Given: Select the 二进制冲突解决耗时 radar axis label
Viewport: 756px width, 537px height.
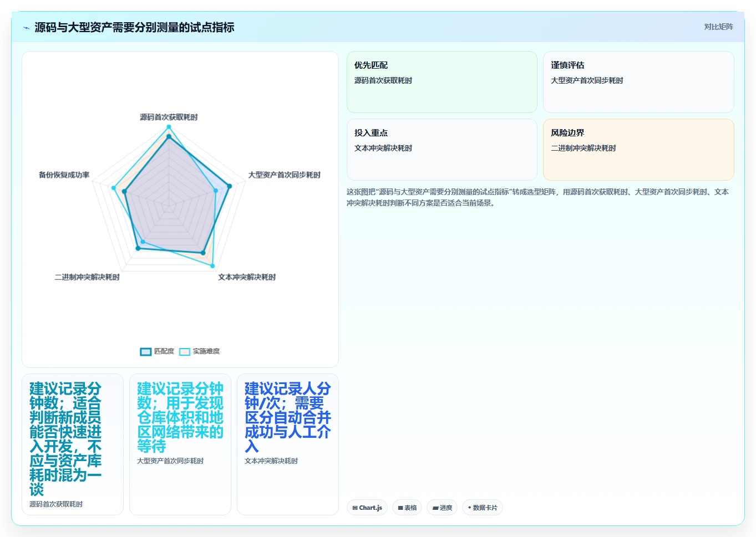Looking at the screenshot, I should [x=87, y=277].
